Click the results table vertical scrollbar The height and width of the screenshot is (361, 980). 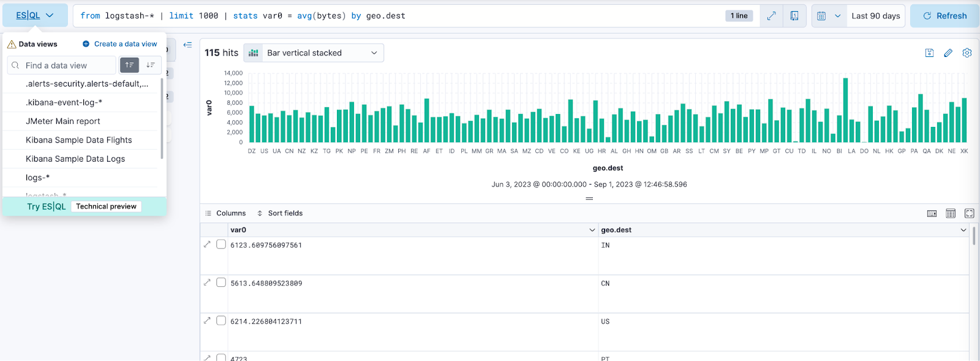click(x=974, y=236)
